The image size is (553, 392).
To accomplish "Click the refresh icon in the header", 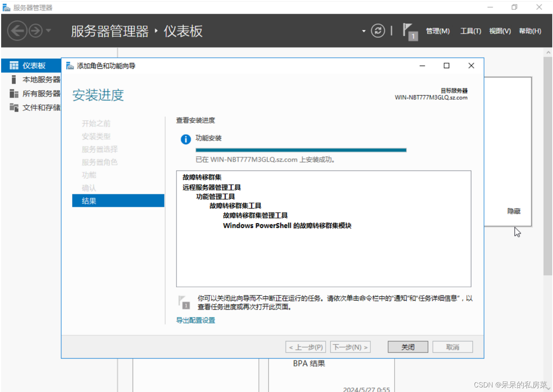I will [x=378, y=31].
